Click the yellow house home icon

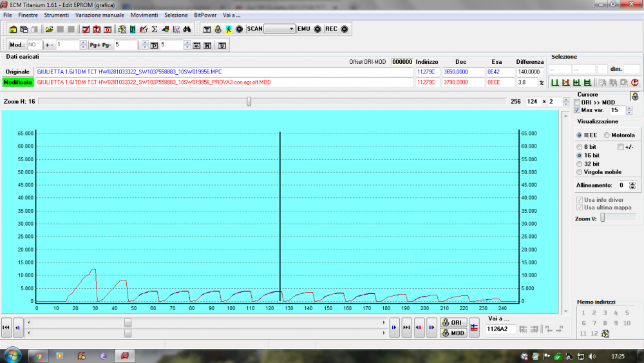[x=13, y=29]
